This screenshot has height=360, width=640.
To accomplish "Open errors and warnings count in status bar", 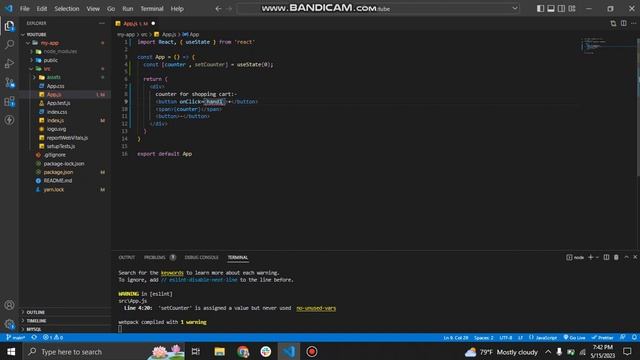I will click(53, 338).
